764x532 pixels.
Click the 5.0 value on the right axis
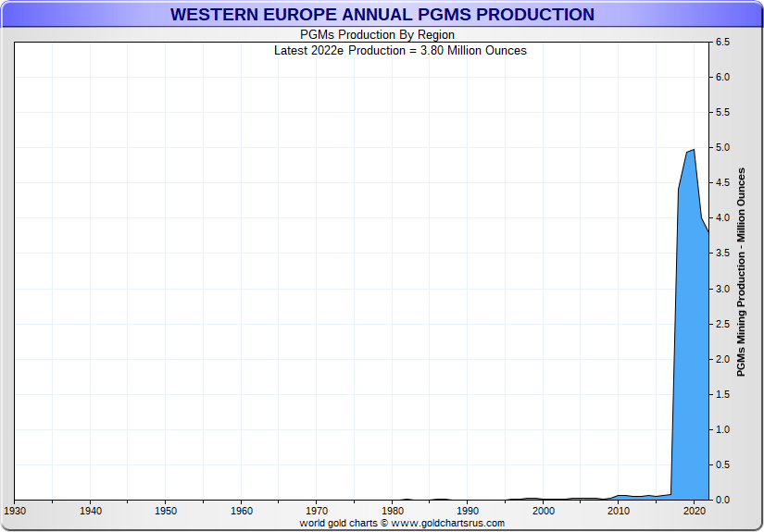click(x=722, y=148)
